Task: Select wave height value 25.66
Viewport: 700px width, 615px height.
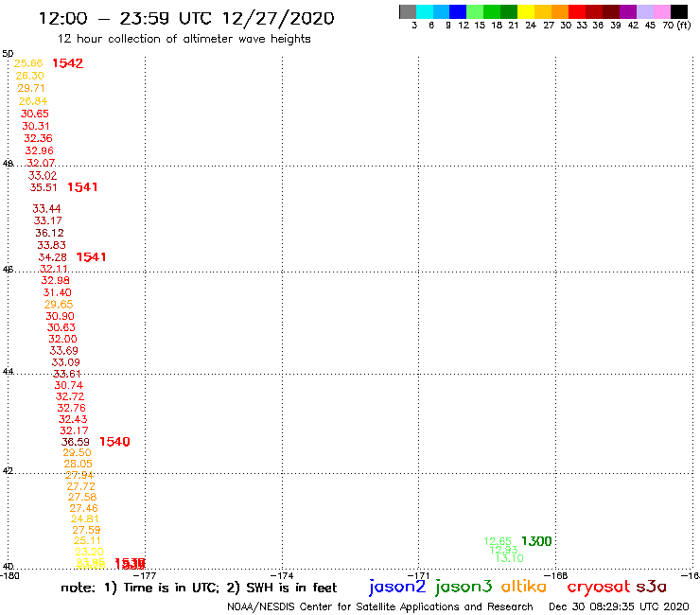Action: coord(28,63)
